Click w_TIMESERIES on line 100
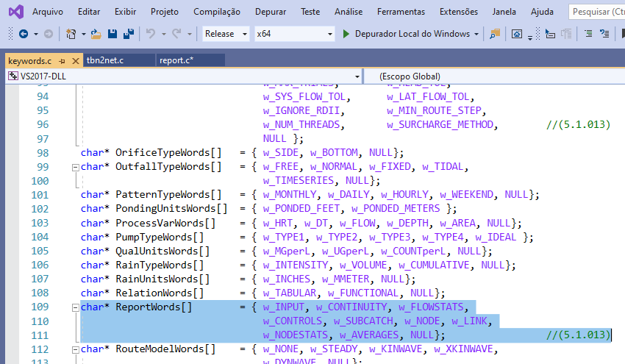This screenshot has width=625, height=364. 298,181
